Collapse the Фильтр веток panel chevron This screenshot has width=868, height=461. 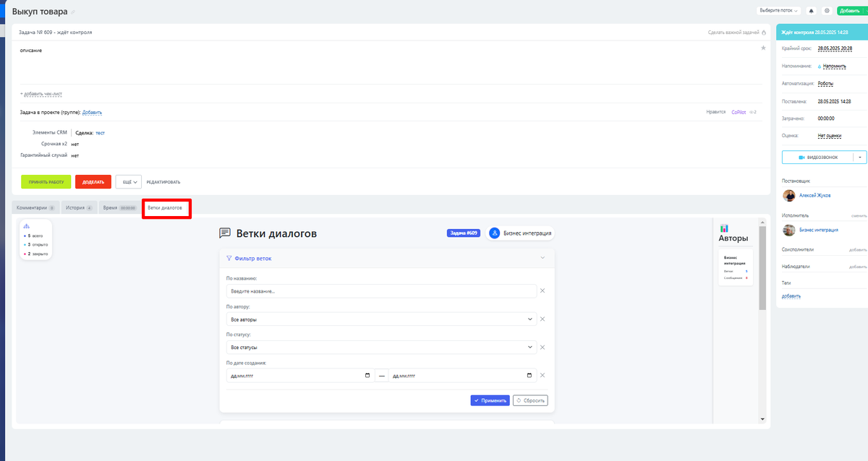click(x=542, y=258)
